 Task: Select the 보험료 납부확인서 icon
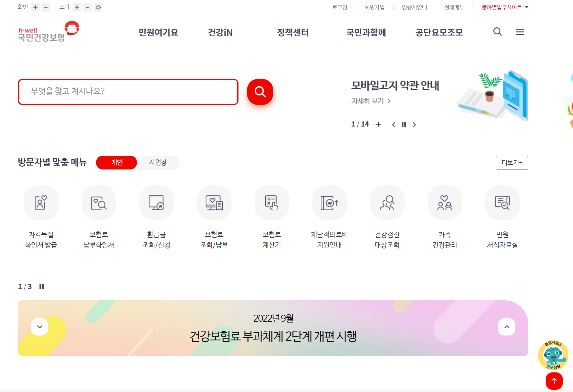pyautogui.click(x=99, y=203)
